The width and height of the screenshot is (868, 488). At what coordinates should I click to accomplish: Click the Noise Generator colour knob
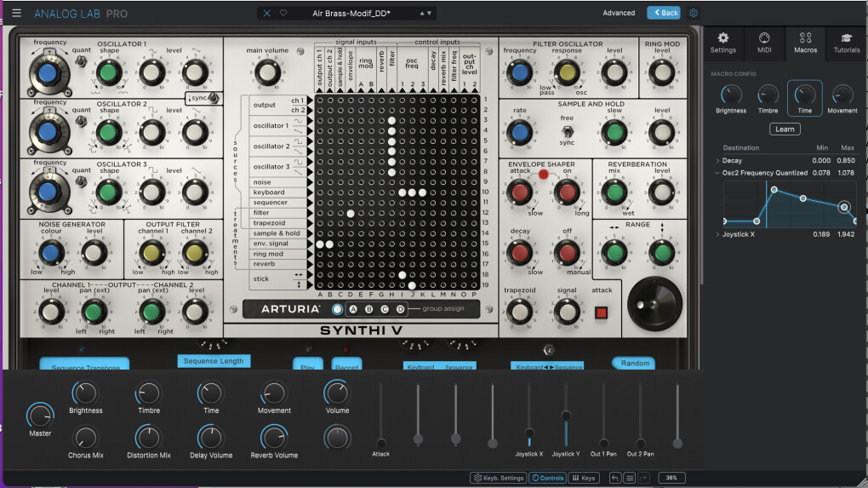click(x=50, y=253)
